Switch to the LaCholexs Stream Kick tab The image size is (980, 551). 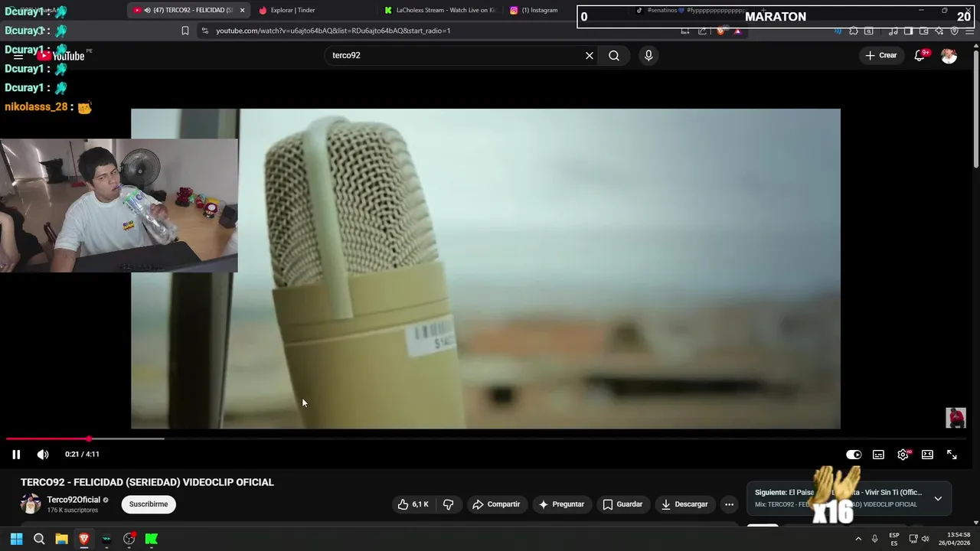coord(440,10)
